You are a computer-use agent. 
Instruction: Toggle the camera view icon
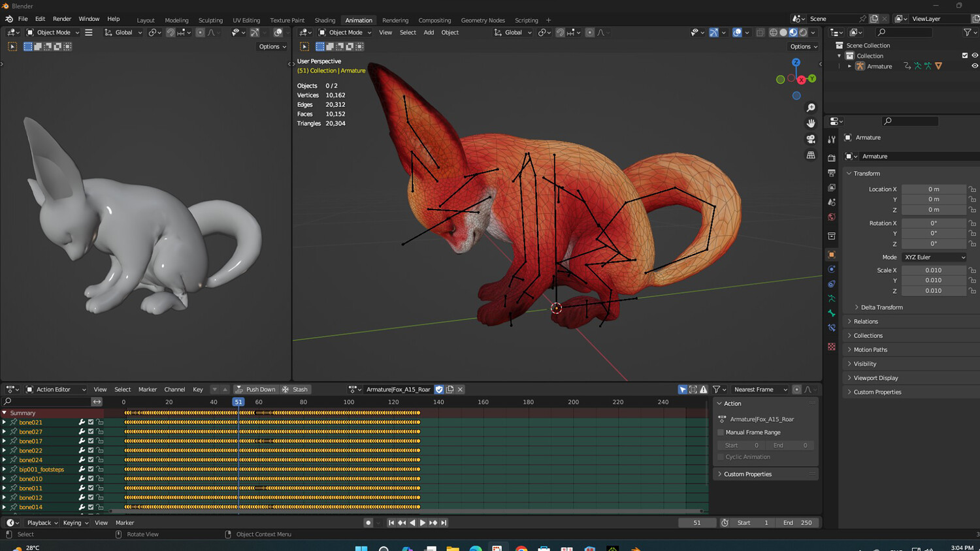[811, 139]
